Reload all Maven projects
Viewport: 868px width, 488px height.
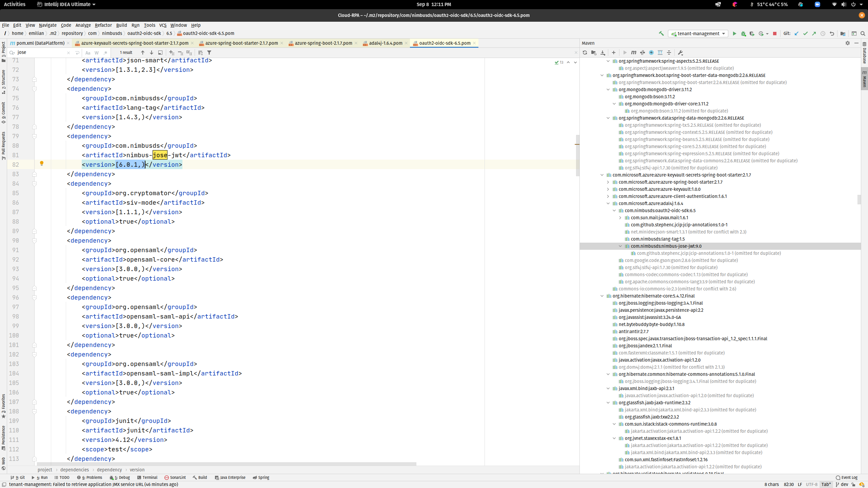pyautogui.click(x=585, y=53)
